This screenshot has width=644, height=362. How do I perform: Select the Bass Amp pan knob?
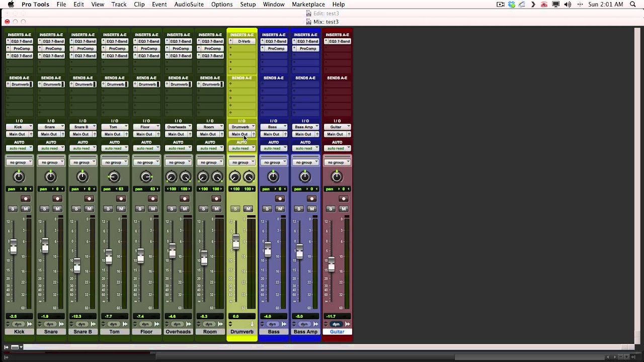pyautogui.click(x=304, y=176)
